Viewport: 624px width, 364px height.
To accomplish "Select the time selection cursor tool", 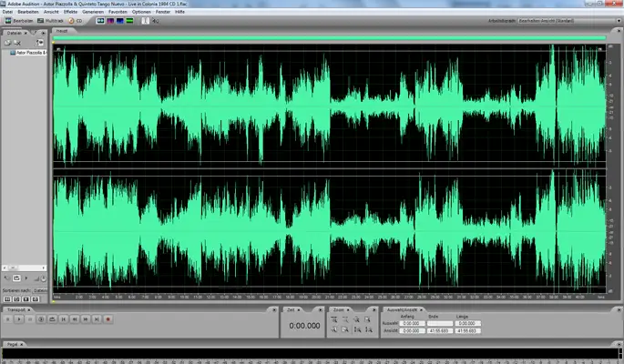I will (146, 21).
